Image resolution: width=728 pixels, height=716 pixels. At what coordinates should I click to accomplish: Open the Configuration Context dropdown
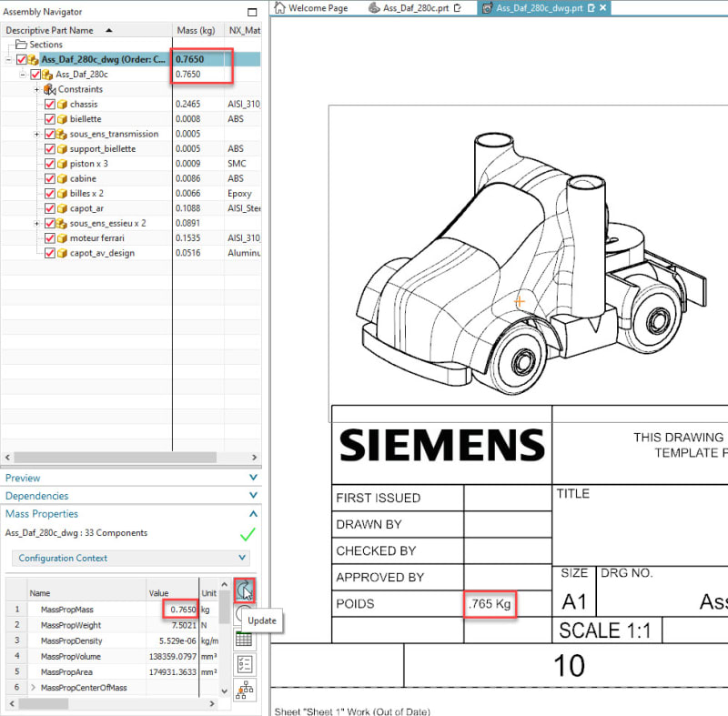(131, 558)
